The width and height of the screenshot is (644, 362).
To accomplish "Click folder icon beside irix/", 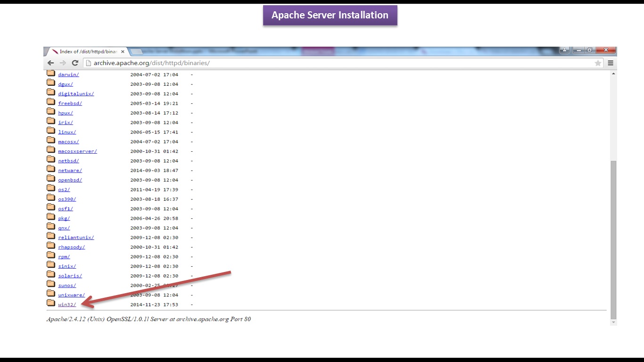I will point(51,121).
